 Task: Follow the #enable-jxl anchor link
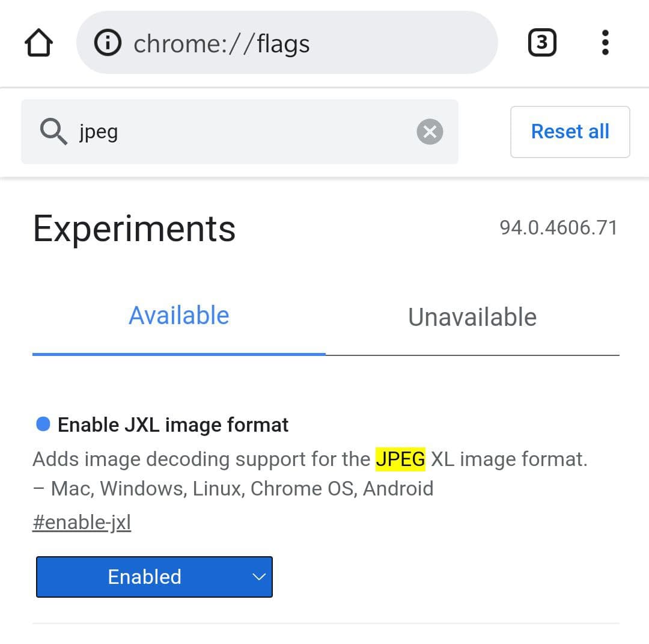[x=82, y=522]
